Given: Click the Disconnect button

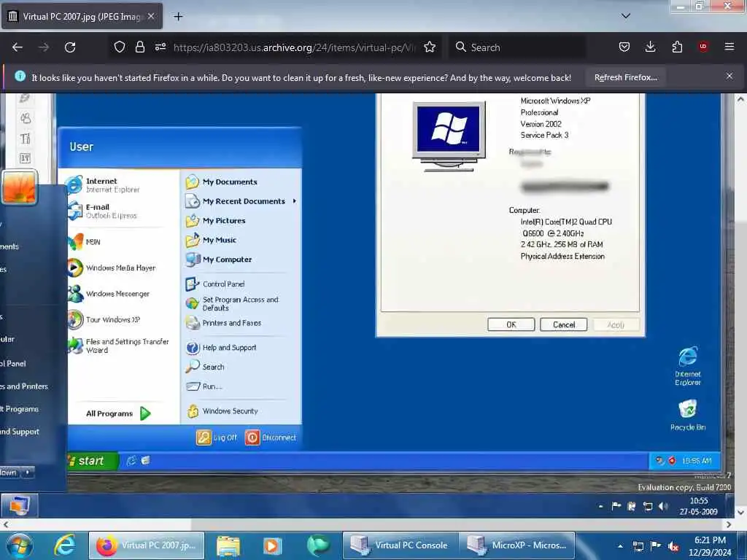Looking at the screenshot, I should click(x=271, y=437).
